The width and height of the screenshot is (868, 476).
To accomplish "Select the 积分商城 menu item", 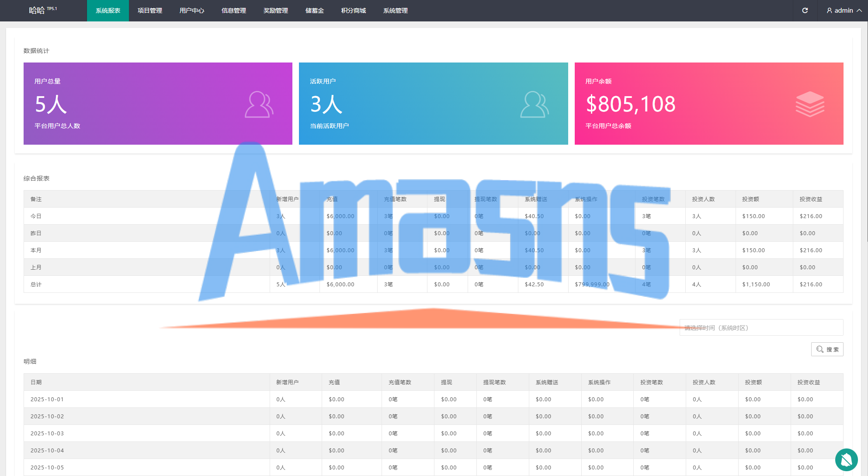I will coord(354,10).
